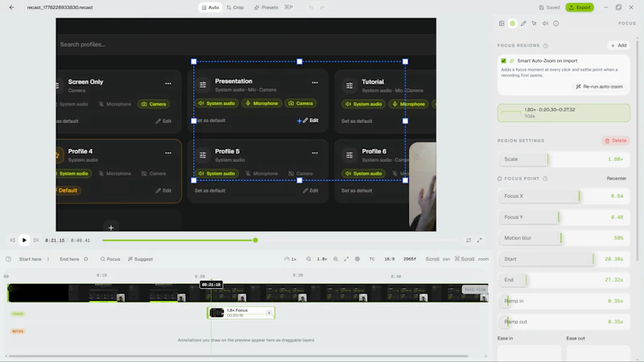Click Re-run auto-zoom
Image resolution: width=644 pixels, height=362 pixels.
[x=599, y=87]
